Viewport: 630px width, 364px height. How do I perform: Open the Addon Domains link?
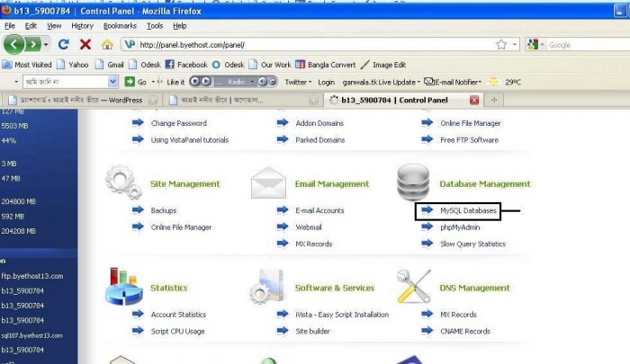coord(319,123)
